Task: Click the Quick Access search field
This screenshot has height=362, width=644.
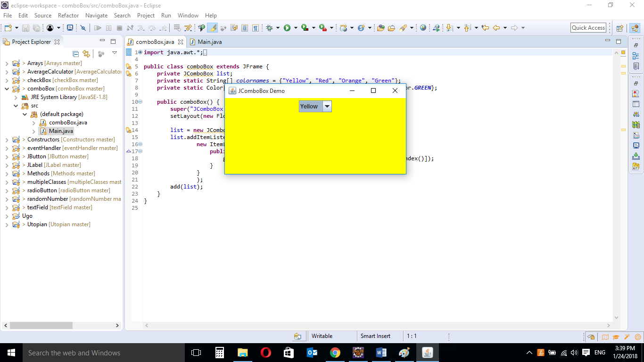Action: click(x=588, y=28)
